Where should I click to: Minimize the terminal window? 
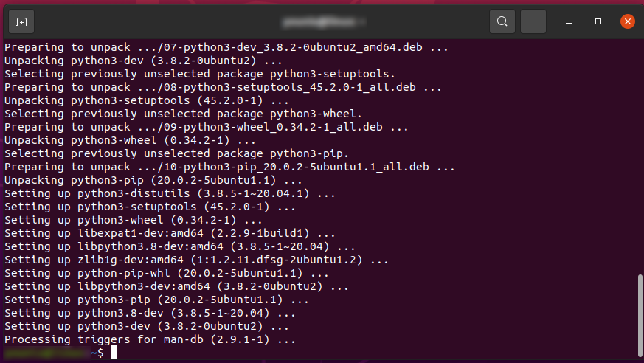[x=569, y=21]
